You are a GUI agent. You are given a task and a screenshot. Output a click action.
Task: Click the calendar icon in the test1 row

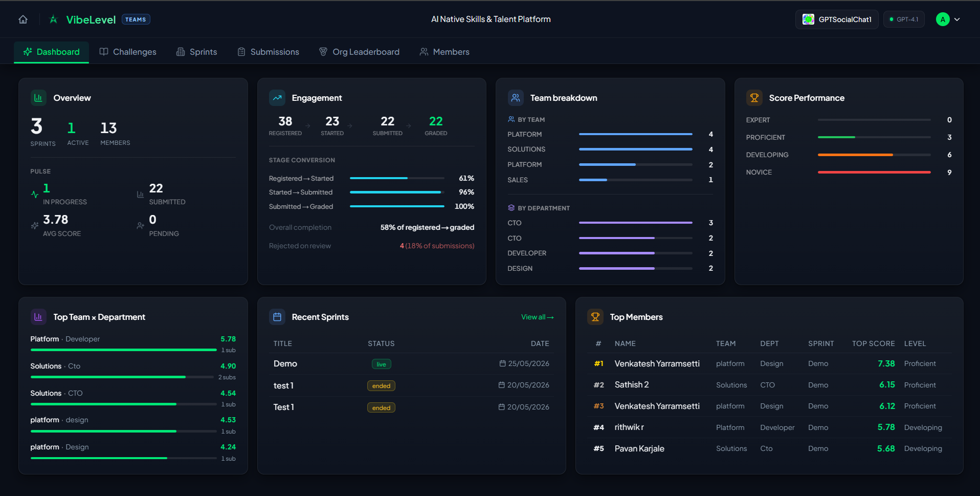(x=502, y=385)
